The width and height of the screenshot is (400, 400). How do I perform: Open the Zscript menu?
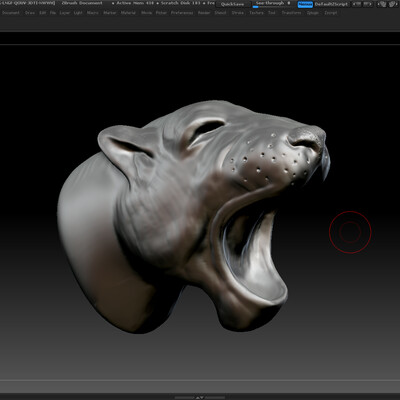point(331,13)
